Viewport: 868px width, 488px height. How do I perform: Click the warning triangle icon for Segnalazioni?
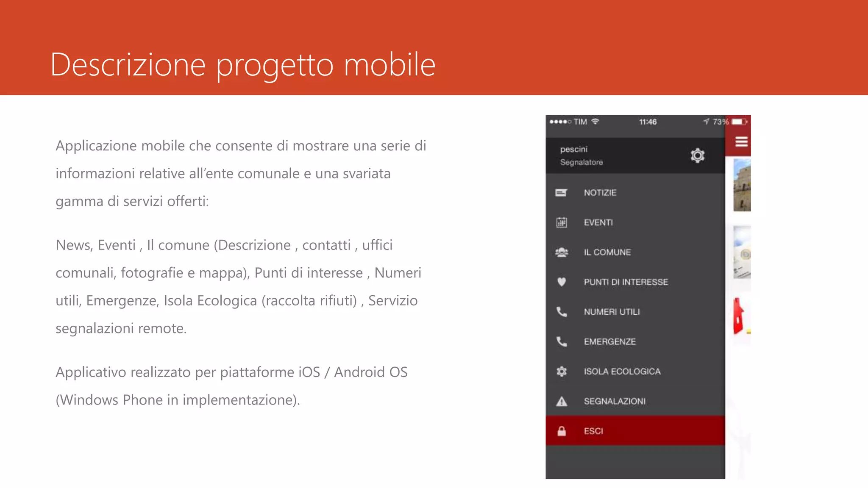(x=562, y=401)
